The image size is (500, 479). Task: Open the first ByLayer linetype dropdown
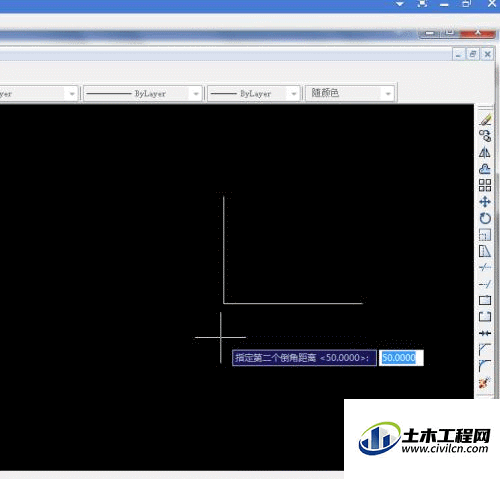(x=196, y=94)
